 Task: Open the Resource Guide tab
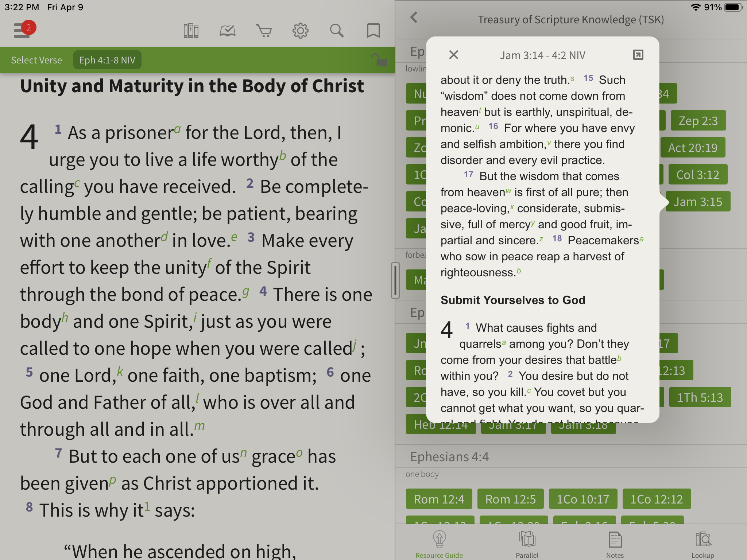pyautogui.click(x=439, y=545)
